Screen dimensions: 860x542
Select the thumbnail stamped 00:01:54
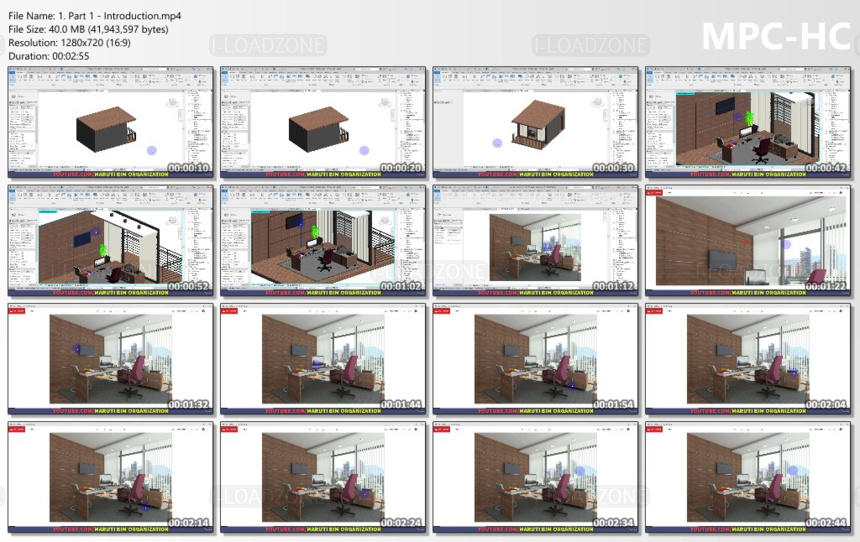pyautogui.click(x=536, y=359)
